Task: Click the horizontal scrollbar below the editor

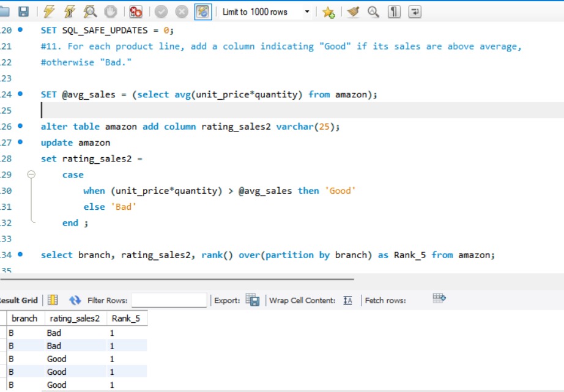Action: tap(177, 279)
